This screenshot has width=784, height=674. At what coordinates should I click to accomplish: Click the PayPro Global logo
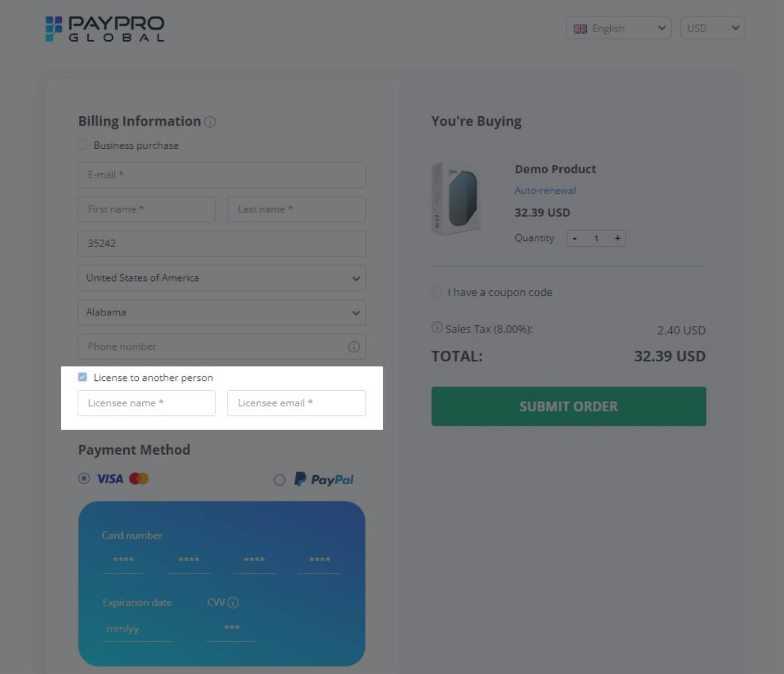[x=104, y=29]
